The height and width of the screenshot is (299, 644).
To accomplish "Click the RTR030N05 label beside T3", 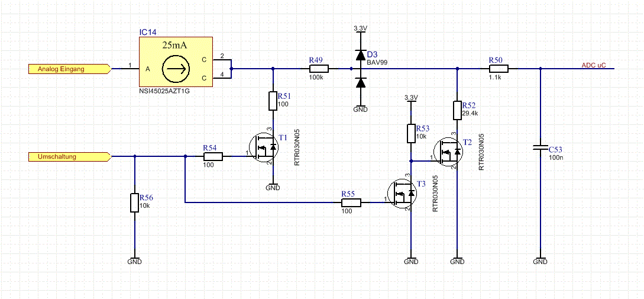I will click(x=435, y=194).
